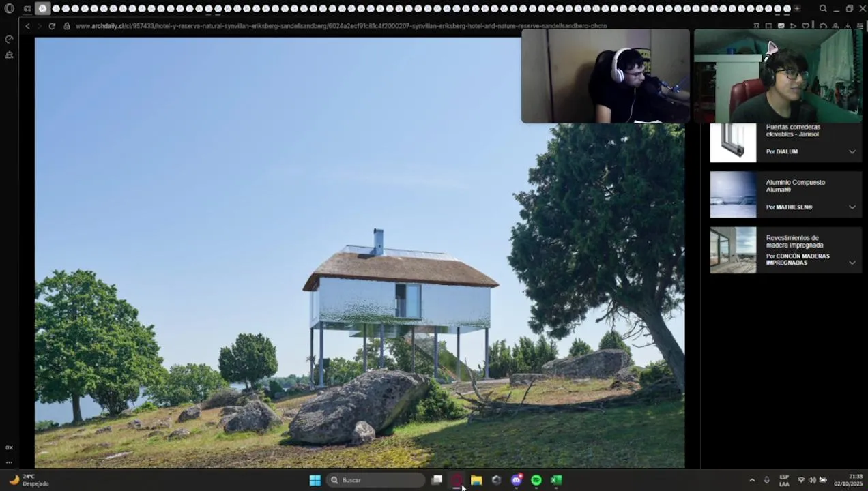
Task: Open the Revestimientos de madera impregnada title
Action: click(x=794, y=241)
